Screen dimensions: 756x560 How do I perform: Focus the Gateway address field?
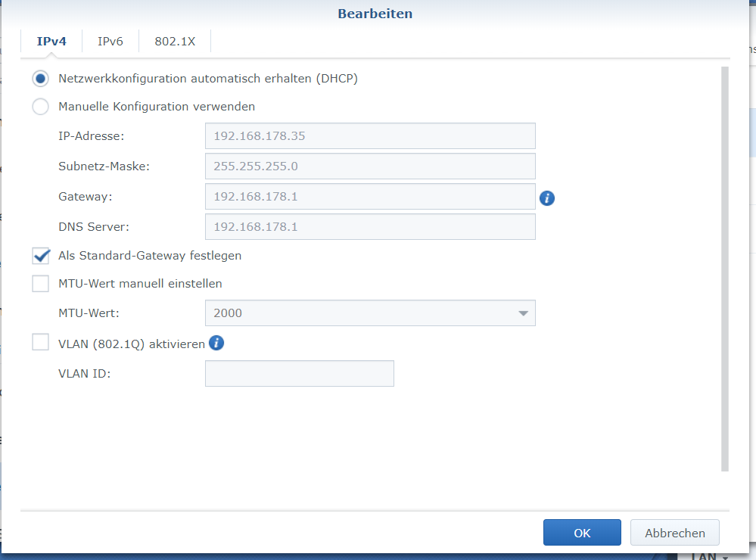(370, 196)
